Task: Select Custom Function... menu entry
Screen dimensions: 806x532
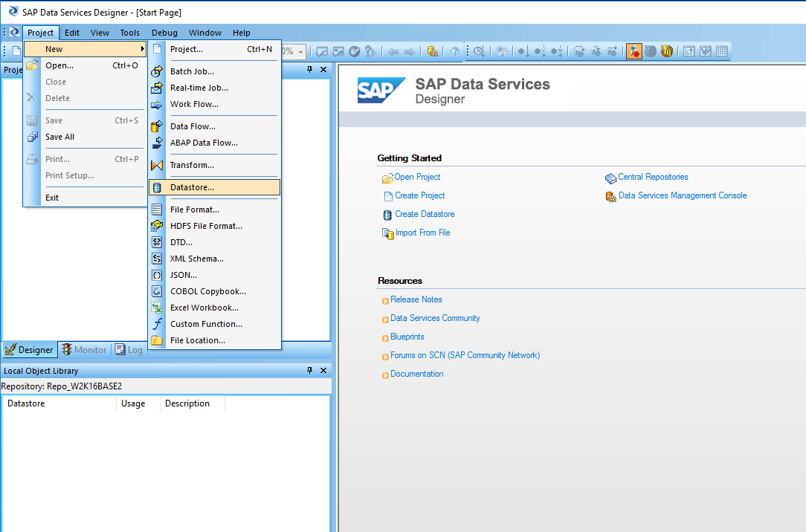Action: 214,324
